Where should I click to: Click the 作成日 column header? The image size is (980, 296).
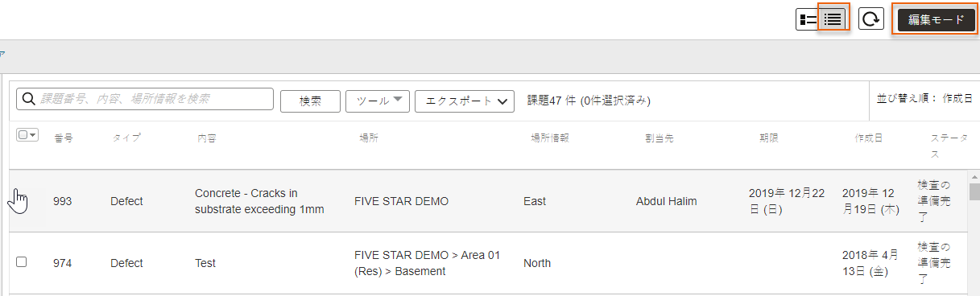coord(869,138)
